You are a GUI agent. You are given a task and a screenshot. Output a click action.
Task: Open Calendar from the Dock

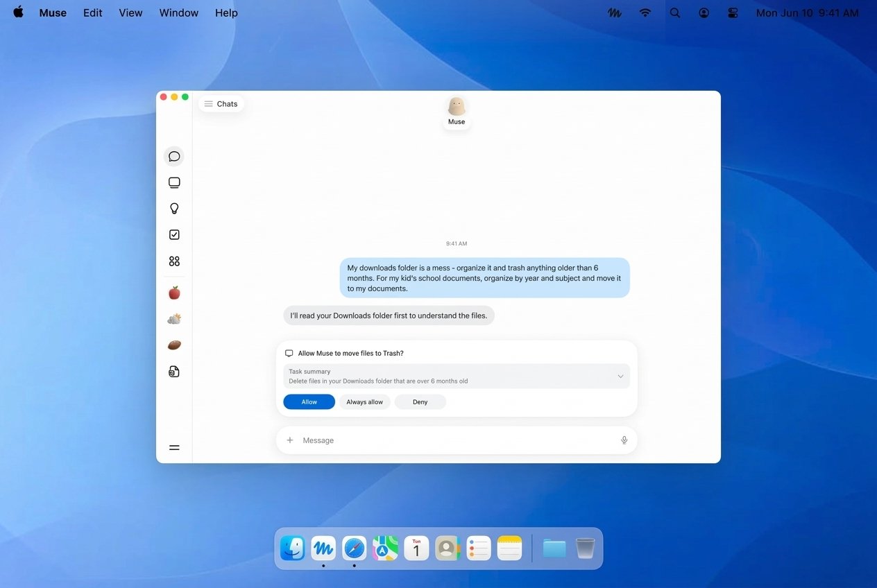pyautogui.click(x=416, y=548)
